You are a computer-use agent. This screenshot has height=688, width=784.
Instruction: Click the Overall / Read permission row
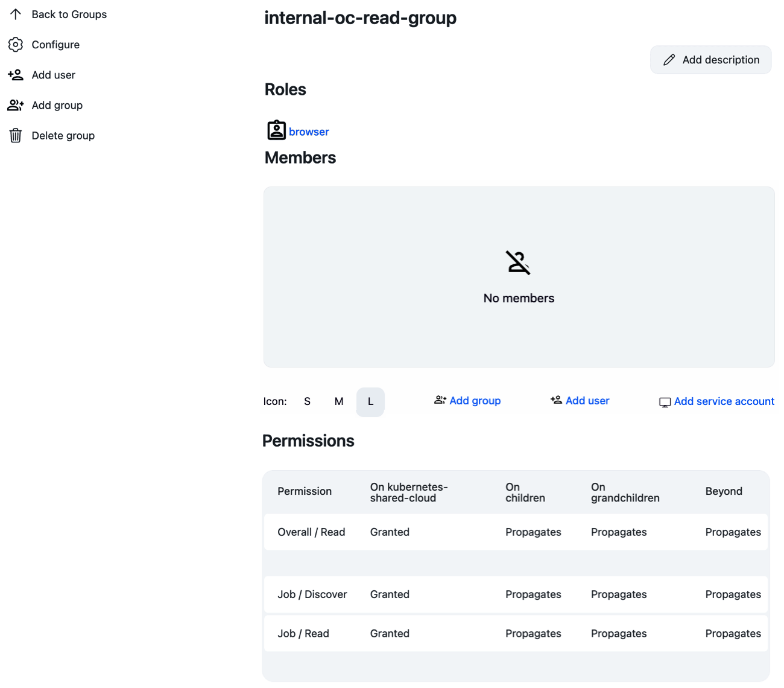[x=516, y=532]
